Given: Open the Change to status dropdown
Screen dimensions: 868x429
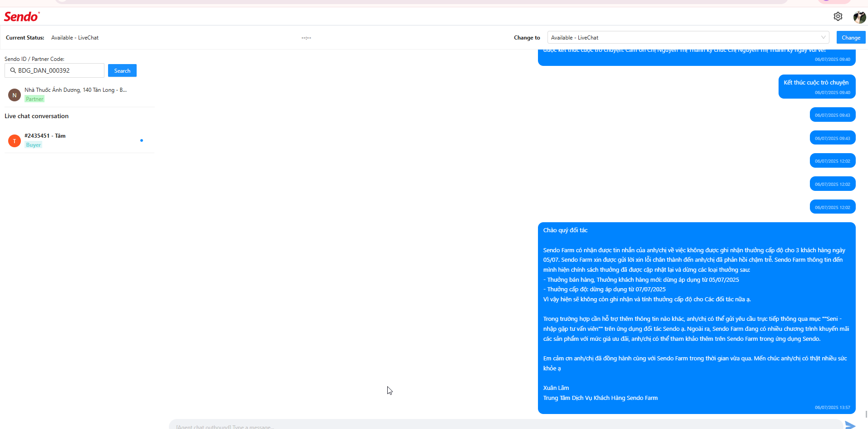Looking at the screenshot, I should (688, 37).
